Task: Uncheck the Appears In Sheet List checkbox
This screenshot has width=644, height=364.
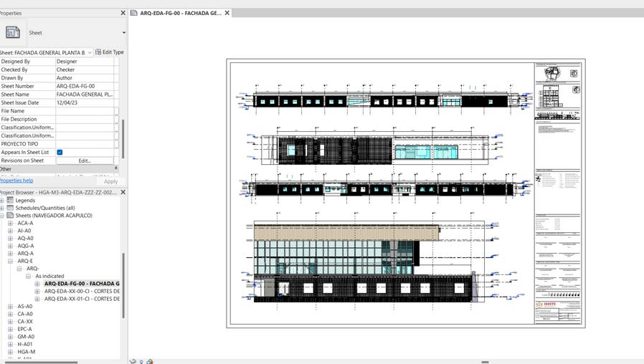Action: click(x=60, y=152)
